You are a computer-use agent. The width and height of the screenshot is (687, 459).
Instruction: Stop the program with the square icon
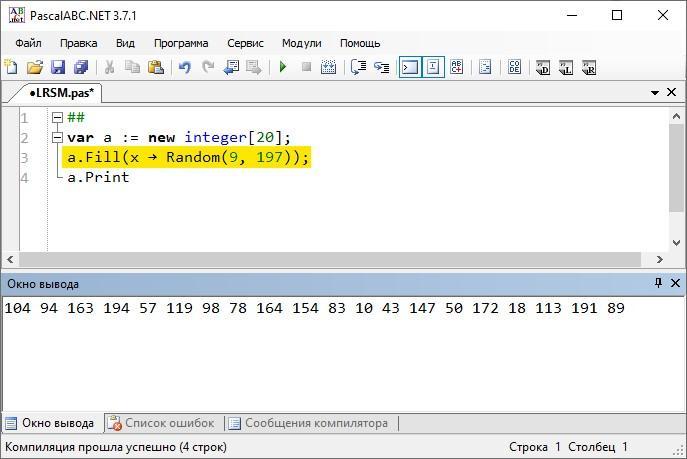point(306,67)
